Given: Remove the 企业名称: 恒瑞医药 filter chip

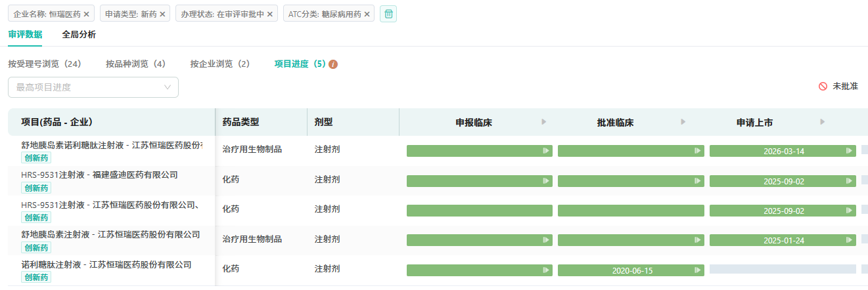Looking at the screenshot, I should tap(86, 14).
